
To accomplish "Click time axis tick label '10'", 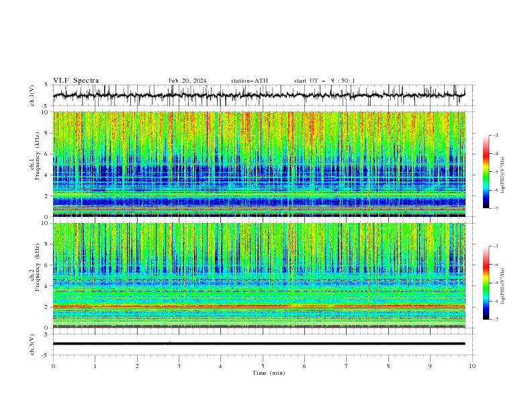I will pos(472,366).
